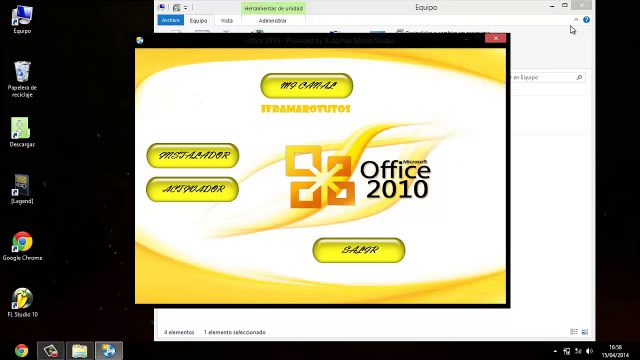Click the Explorer window system icon
Viewport: 640px width, 360px height.
(x=162, y=7)
